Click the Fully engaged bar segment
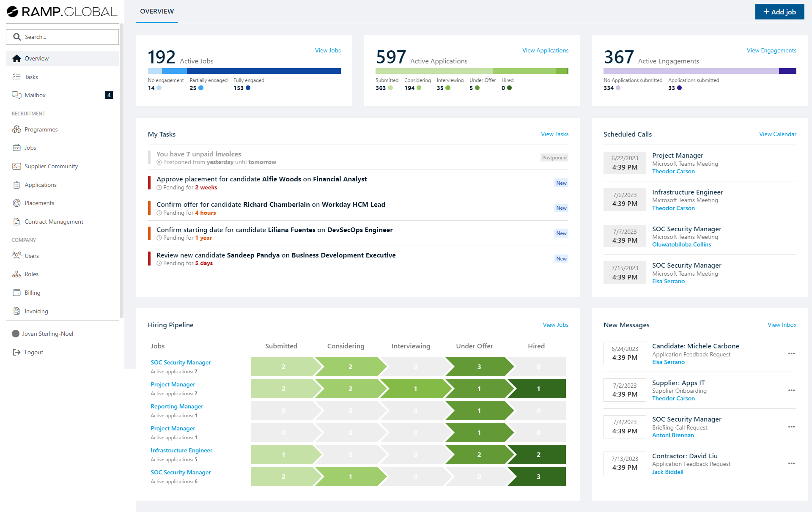The image size is (812, 512). (263, 71)
